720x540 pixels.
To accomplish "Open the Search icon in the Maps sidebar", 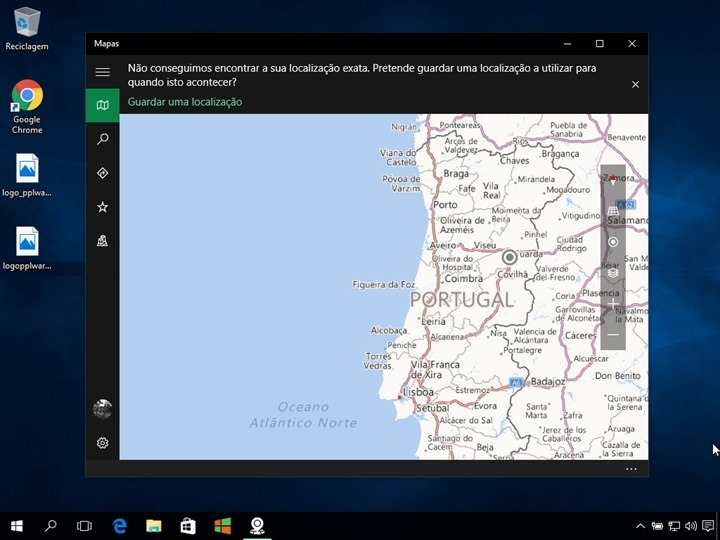I will [x=102, y=139].
